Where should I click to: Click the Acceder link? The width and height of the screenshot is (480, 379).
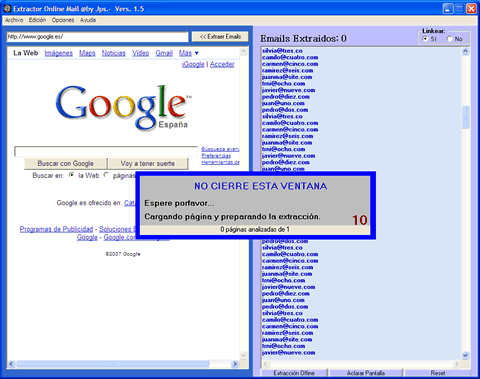[222, 64]
